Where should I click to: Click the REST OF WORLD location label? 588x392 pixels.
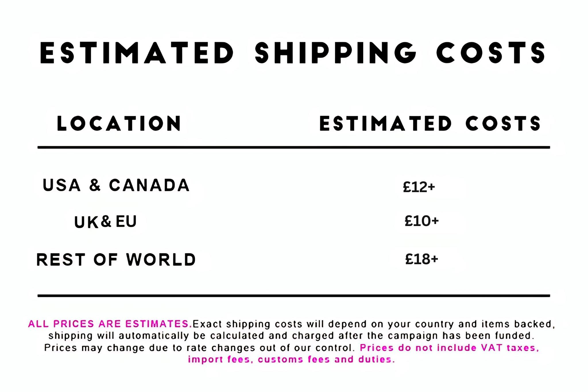[x=116, y=260]
